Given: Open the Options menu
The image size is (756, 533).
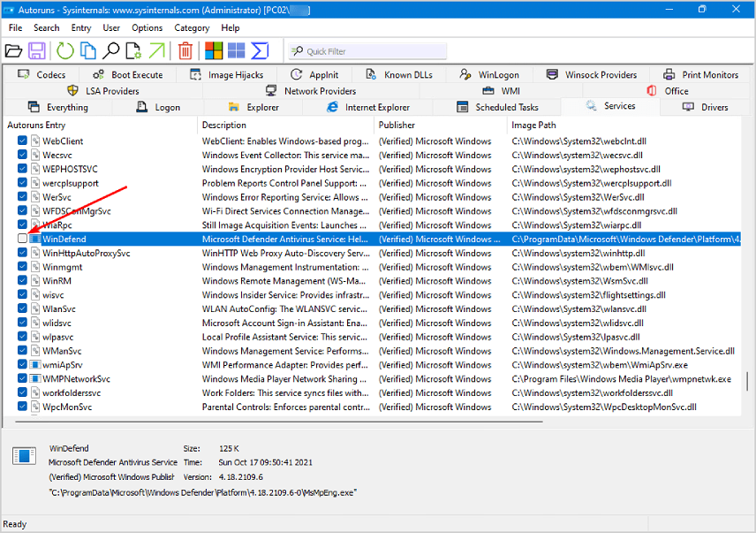Looking at the screenshot, I should coord(147,28).
